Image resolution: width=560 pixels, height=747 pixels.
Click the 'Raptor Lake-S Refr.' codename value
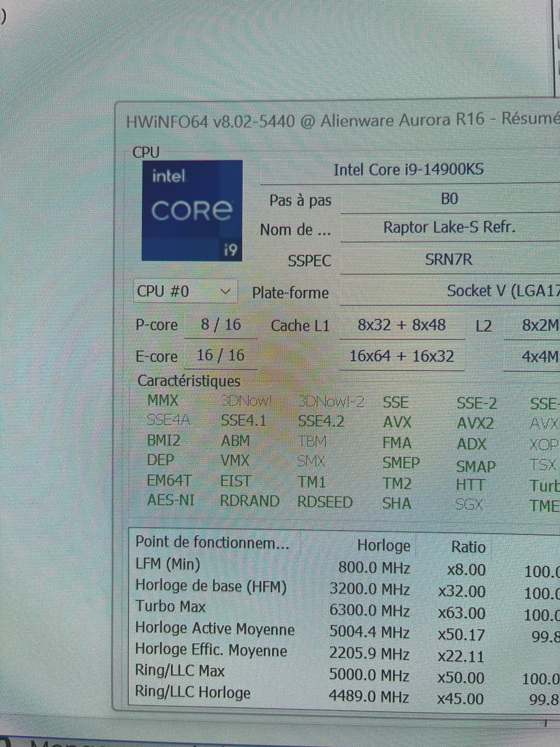pos(449,228)
